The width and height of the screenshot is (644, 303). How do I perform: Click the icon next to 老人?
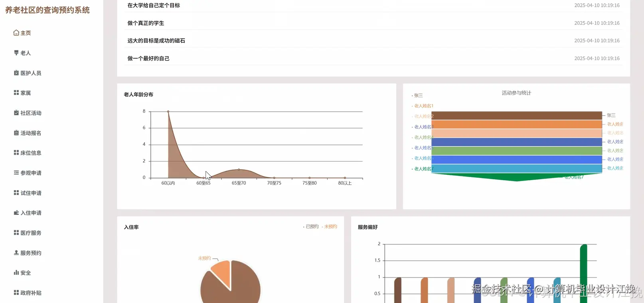click(16, 53)
